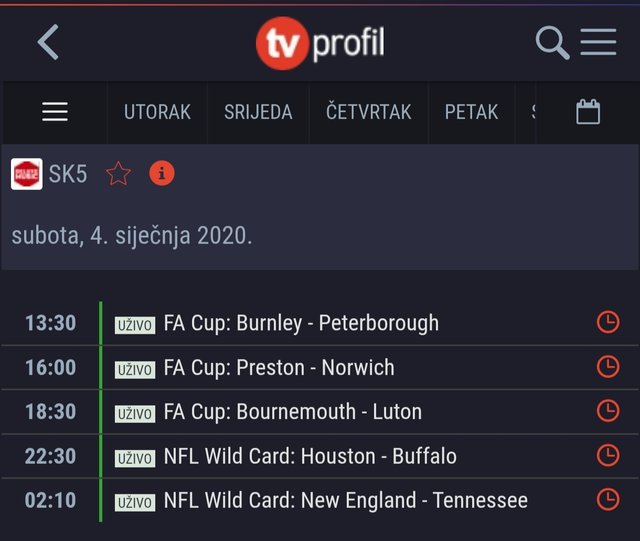Viewport: 640px width, 541px height.
Task: Switch to the SRIJEDA day tab
Action: [x=258, y=112]
